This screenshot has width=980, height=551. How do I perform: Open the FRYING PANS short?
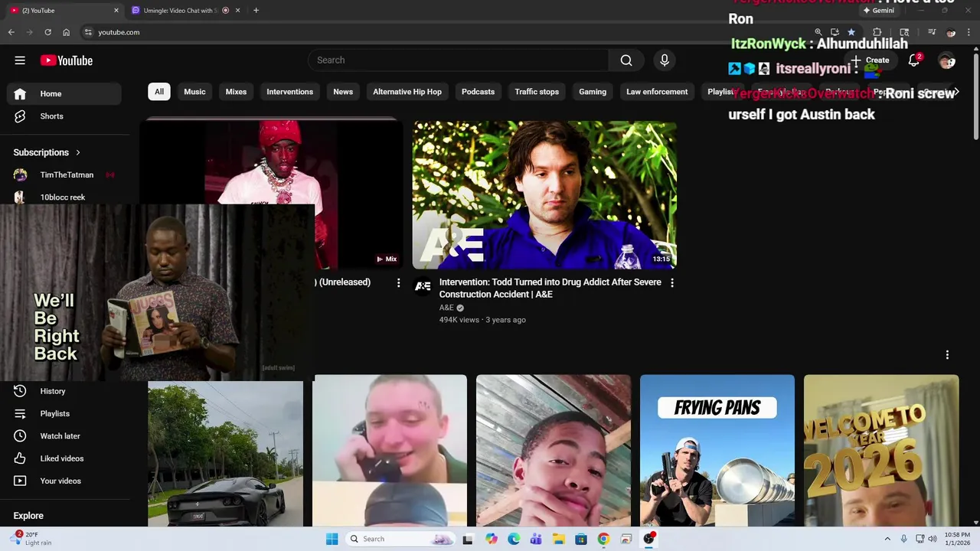(717, 451)
